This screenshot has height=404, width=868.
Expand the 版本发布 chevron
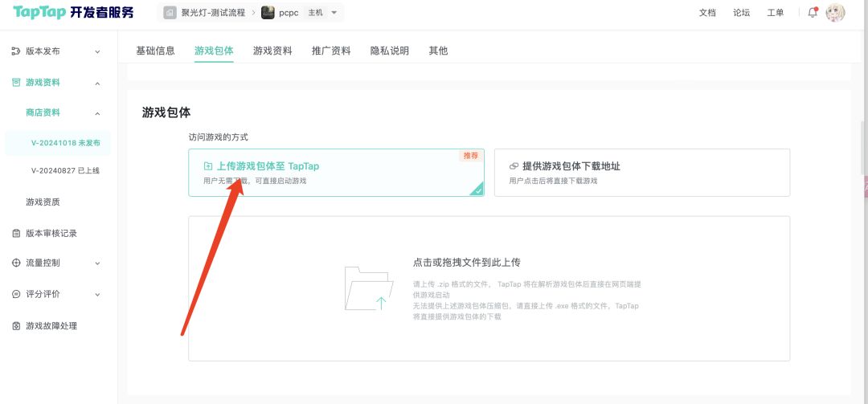coord(97,52)
